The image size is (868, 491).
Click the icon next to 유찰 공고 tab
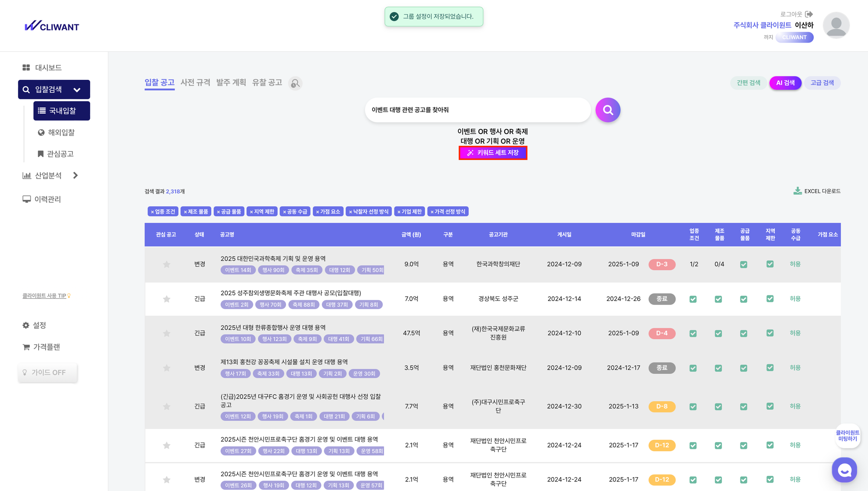[x=295, y=83]
